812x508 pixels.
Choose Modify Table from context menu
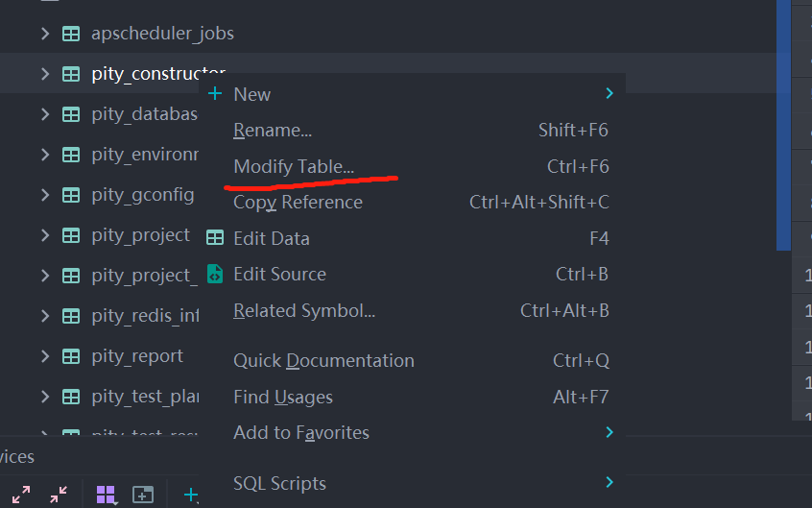point(294,166)
